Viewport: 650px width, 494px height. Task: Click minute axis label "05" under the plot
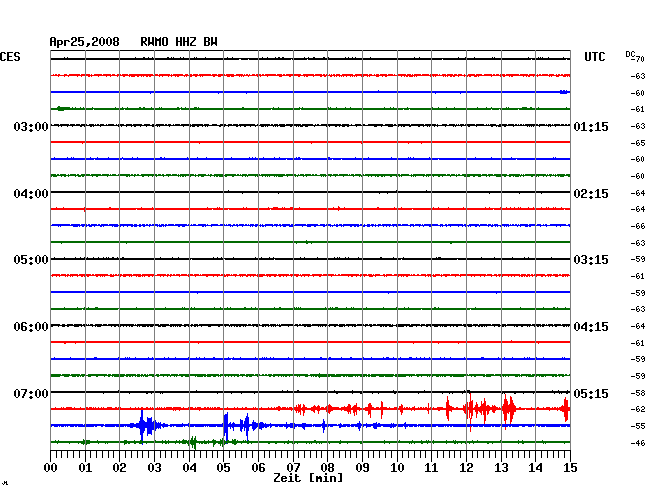(223, 467)
